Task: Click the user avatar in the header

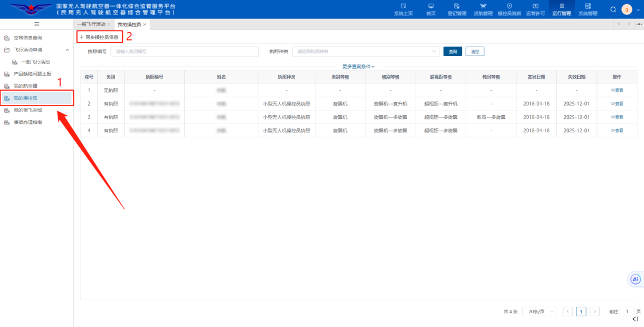Action: (x=627, y=10)
